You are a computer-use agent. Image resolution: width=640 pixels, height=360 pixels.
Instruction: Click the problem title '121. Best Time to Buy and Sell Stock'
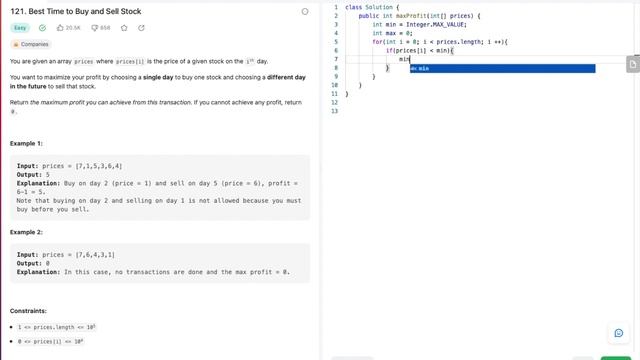click(x=76, y=11)
